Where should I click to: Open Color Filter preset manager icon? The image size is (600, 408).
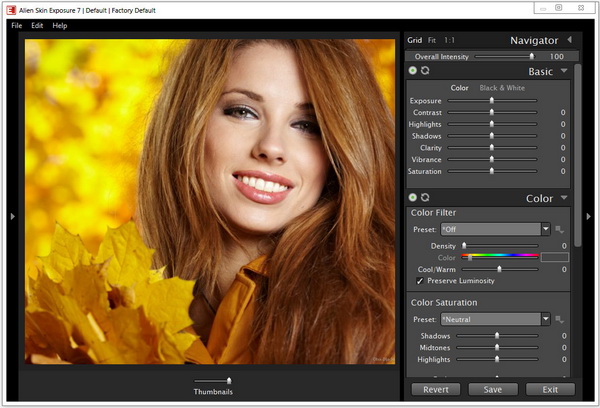point(561,230)
